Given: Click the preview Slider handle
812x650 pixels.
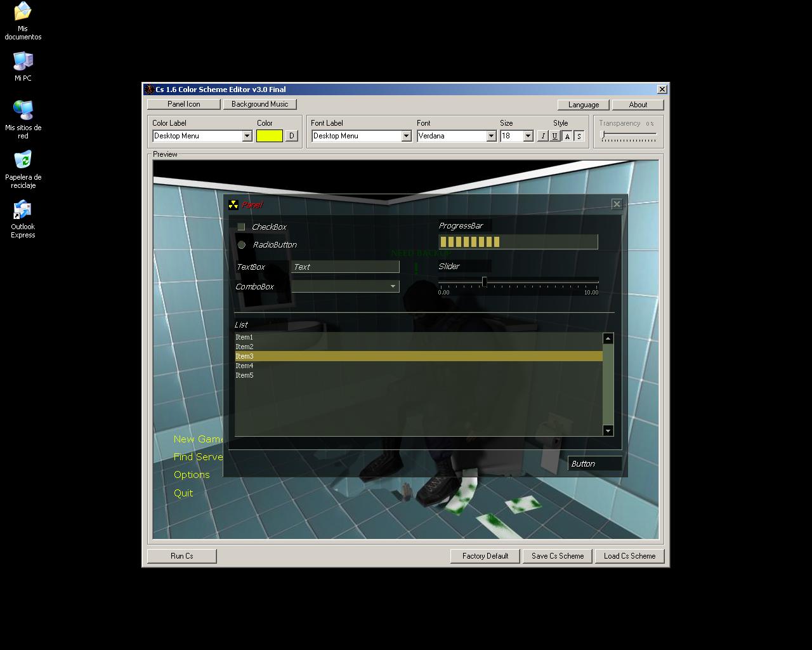Looking at the screenshot, I should pos(484,281).
